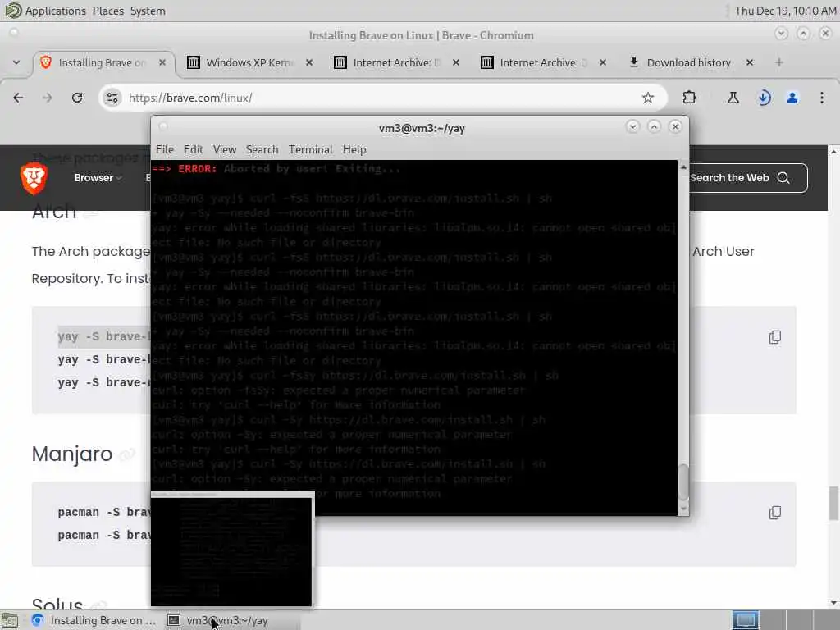840x630 pixels.
Task: Bookmark this page with the star icon
Action: click(648, 98)
